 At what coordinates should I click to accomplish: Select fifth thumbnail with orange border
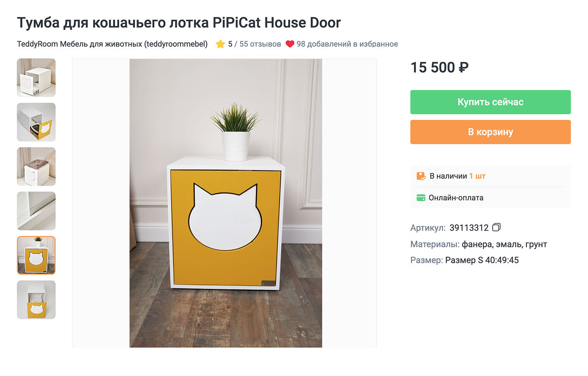click(x=36, y=255)
